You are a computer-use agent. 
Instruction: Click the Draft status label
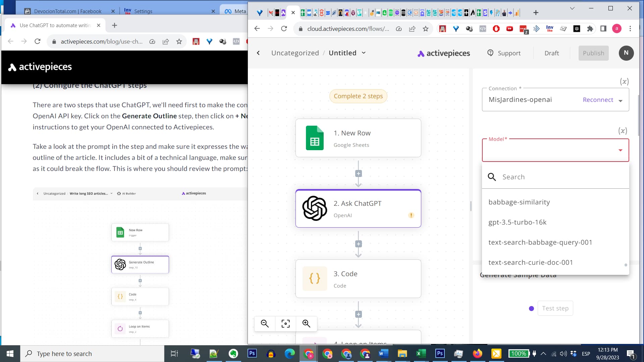pos(552,53)
